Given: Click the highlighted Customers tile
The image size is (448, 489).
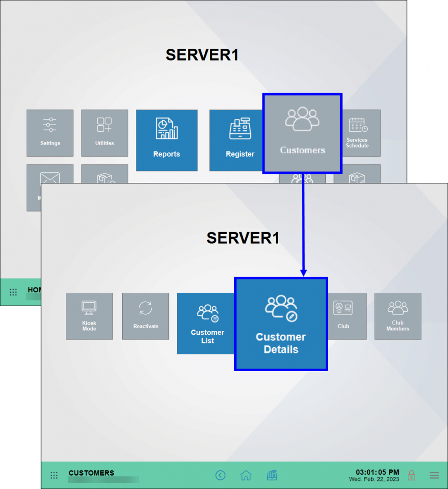Looking at the screenshot, I should click(302, 133).
